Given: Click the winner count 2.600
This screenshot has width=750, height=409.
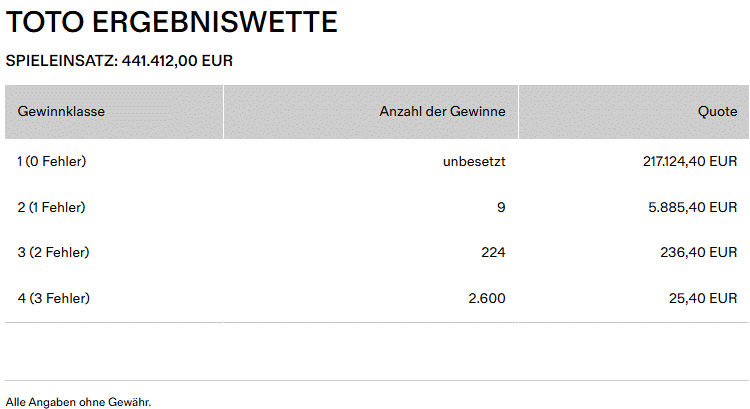Looking at the screenshot, I should (x=487, y=299).
